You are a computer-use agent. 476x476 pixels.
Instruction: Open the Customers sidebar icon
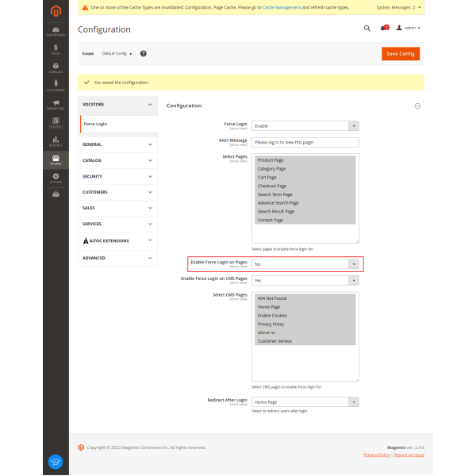[56, 86]
